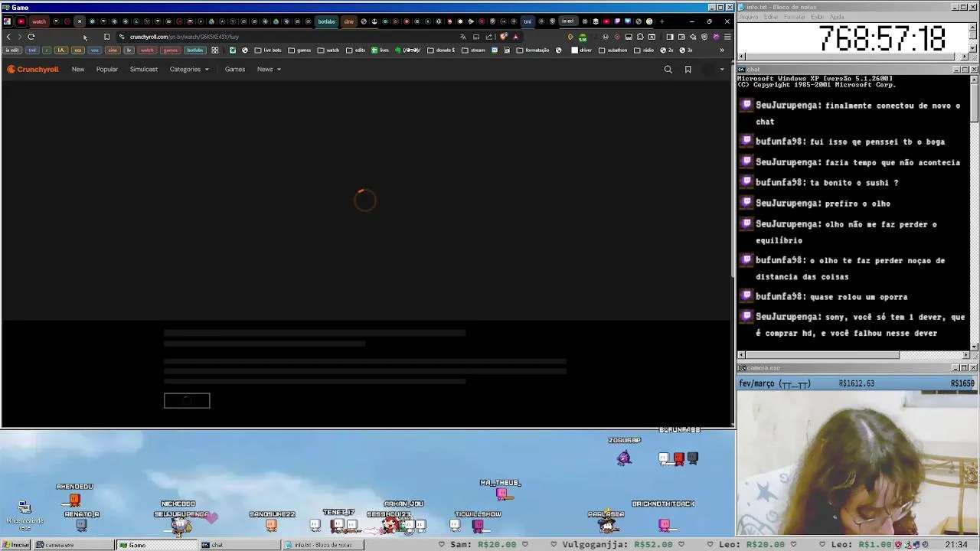Screen dimensions: 980x551
Task: Click the translate page icon in address bar
Action: (463, 37)
